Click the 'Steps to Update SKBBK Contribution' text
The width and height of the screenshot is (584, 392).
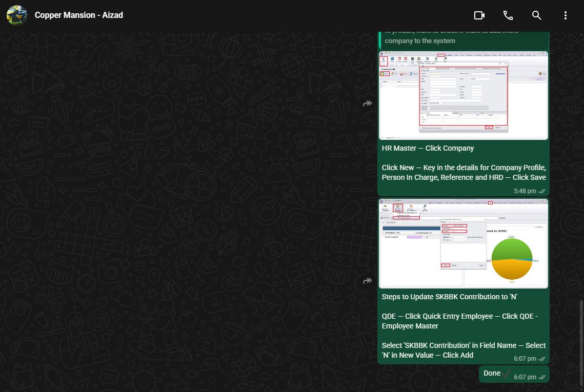coord(450,297)
